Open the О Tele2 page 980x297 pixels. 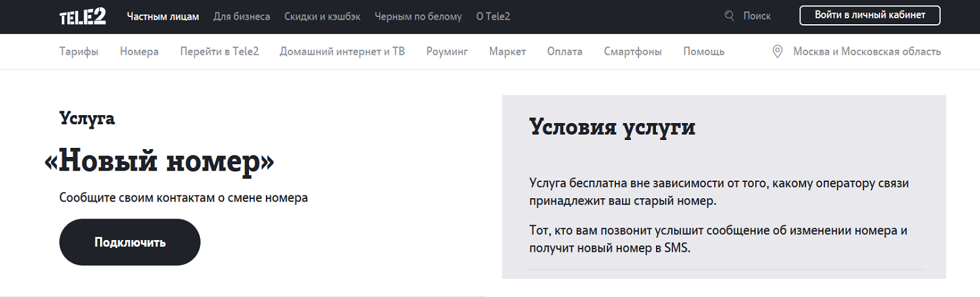[493, 16]
